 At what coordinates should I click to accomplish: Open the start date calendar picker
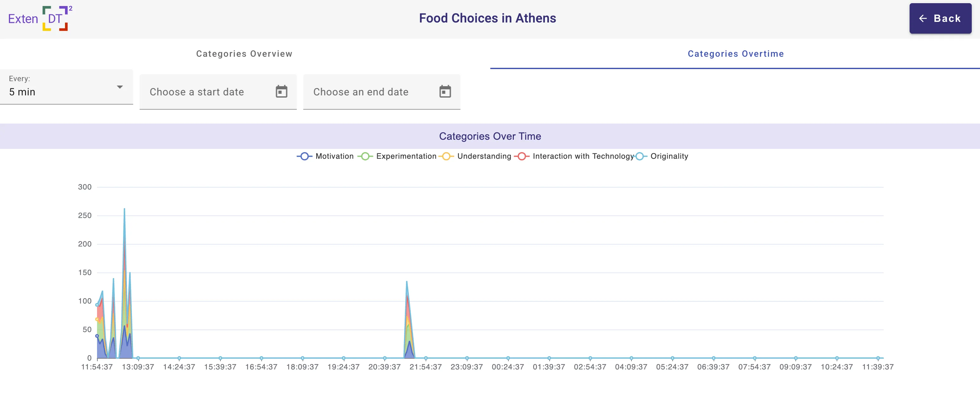click(281, 91)
